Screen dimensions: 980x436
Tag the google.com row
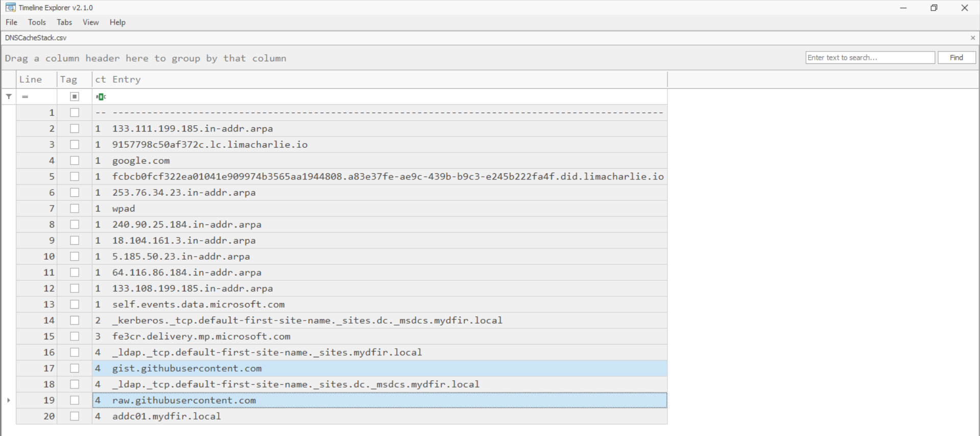[75, 160]
